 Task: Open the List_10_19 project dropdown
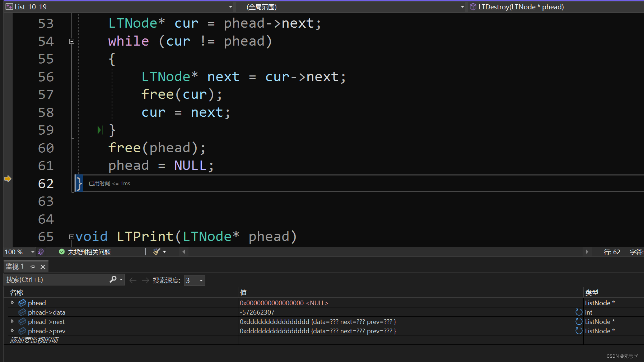(230, 7)
